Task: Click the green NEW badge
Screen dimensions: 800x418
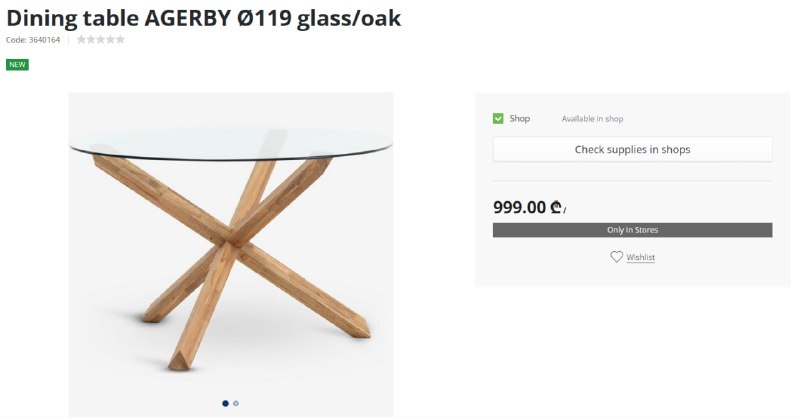Action: [17, 65]
